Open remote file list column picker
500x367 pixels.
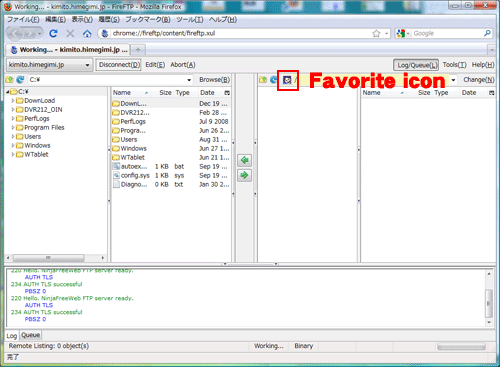tap(492, 93)
